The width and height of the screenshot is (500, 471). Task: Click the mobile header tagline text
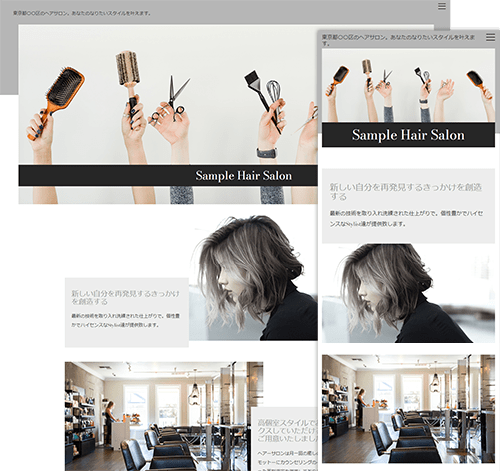pos(398,40)
